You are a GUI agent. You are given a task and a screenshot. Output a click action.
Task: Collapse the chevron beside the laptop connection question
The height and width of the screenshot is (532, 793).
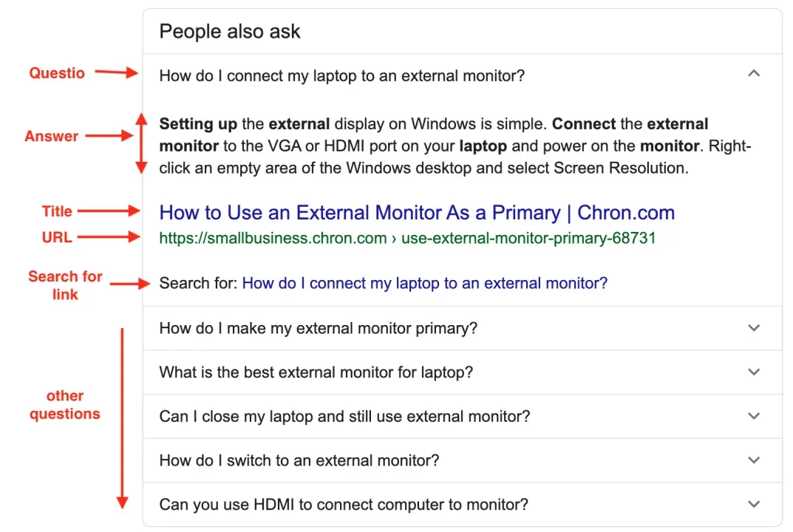coord(753,74)
